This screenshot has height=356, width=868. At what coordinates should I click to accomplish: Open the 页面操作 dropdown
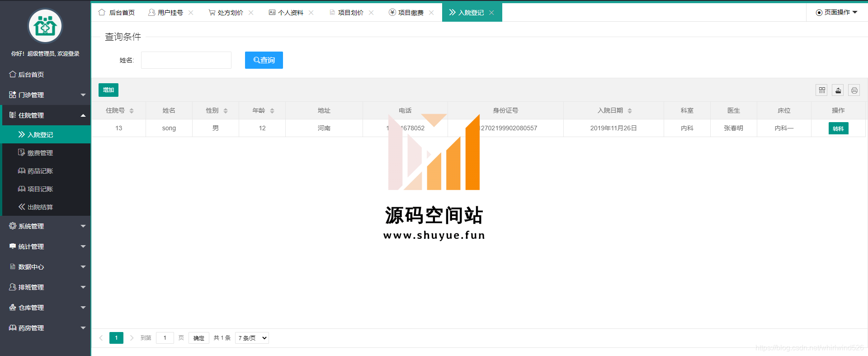[x=837, y=12]
